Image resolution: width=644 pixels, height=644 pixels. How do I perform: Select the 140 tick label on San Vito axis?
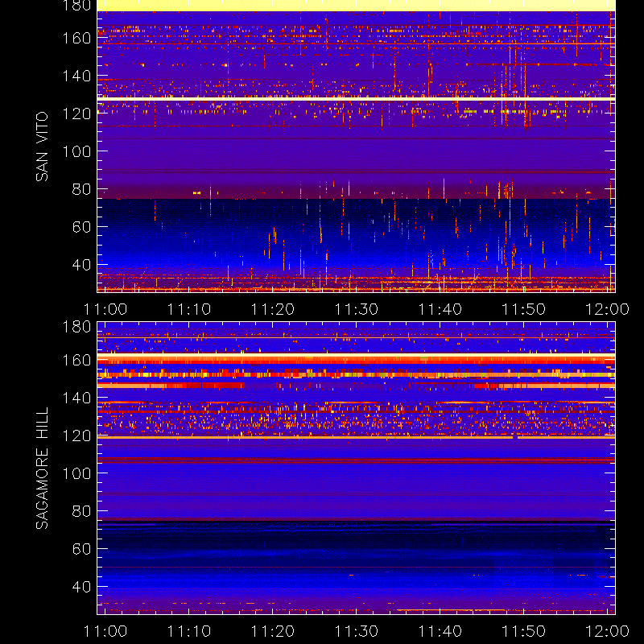pyautogui.click(x=76, y=76)
